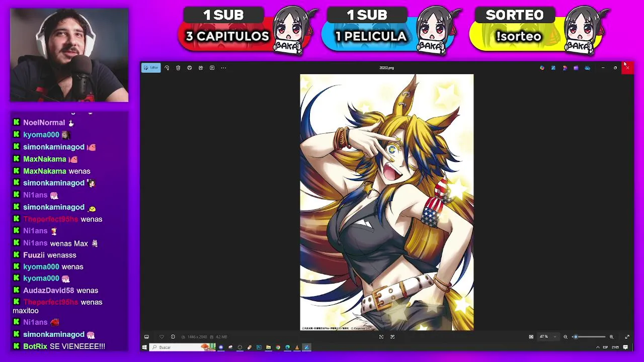Enter full screen with the expand arrows icon
Image resolution: width=644 pixels, height=362 pixels.
627,337
